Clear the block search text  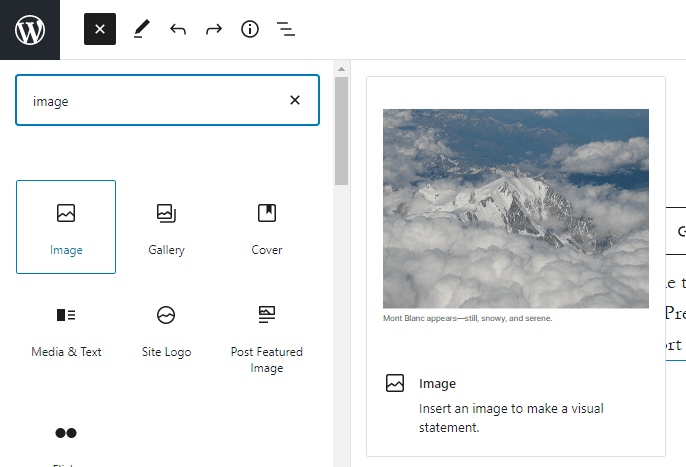tap(295, 100)
